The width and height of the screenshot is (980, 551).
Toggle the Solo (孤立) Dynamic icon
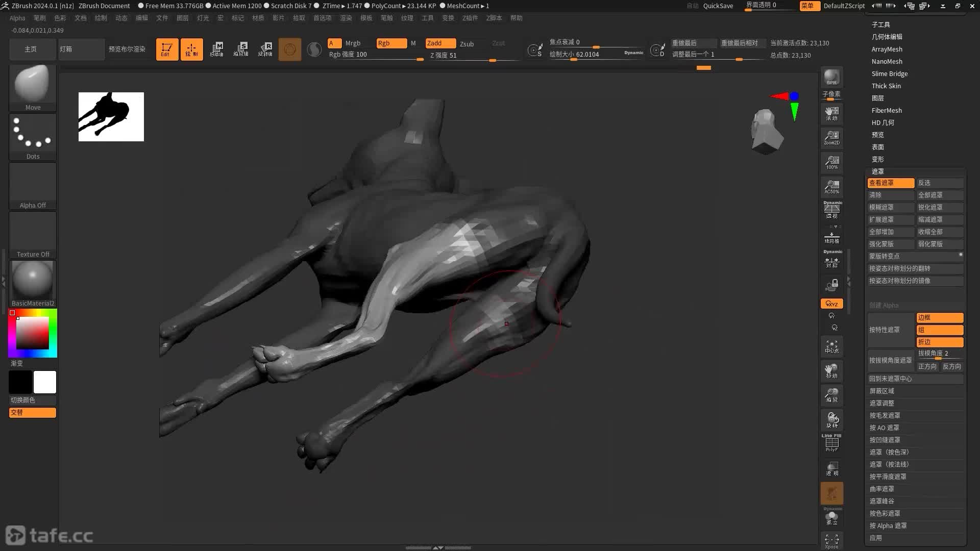831,516
